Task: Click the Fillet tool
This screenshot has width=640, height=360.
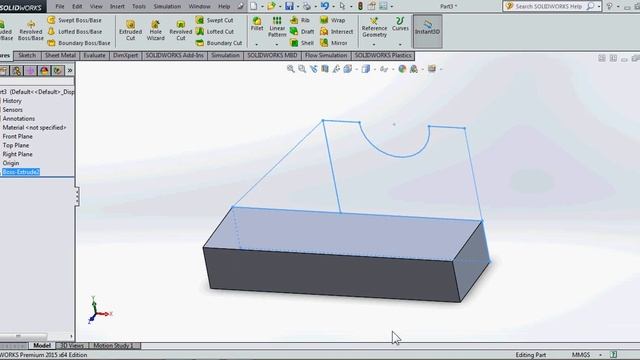Action: 257,24
